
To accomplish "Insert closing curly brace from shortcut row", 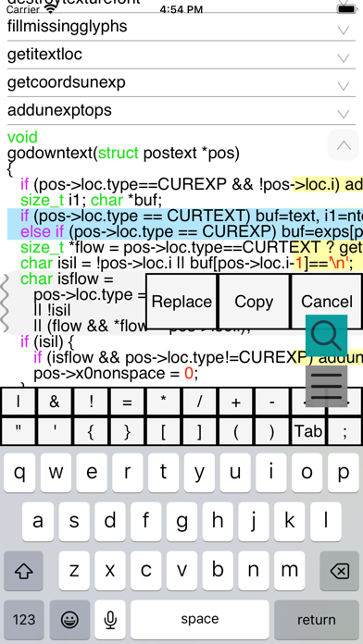I will (x=127, y=431).
